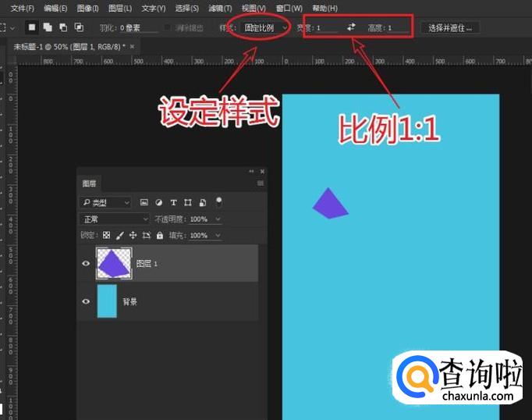Click the shape layer filter icon
This screenshot has height=420, width=532.
pos(187,202)
